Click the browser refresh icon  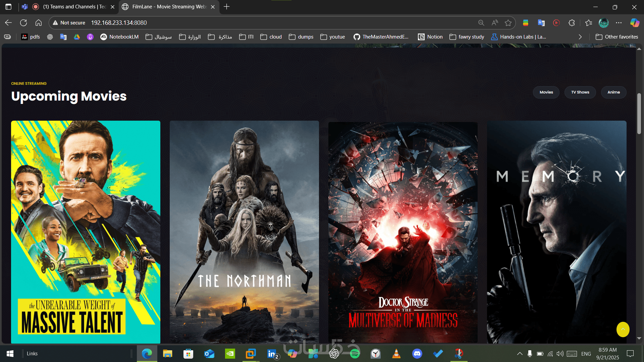pyautogui.click(x=23, y=23)
